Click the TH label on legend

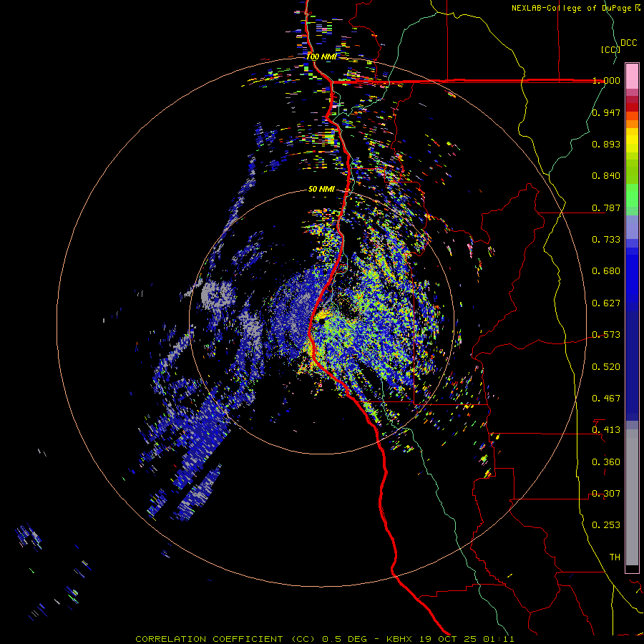coord(615,557)
